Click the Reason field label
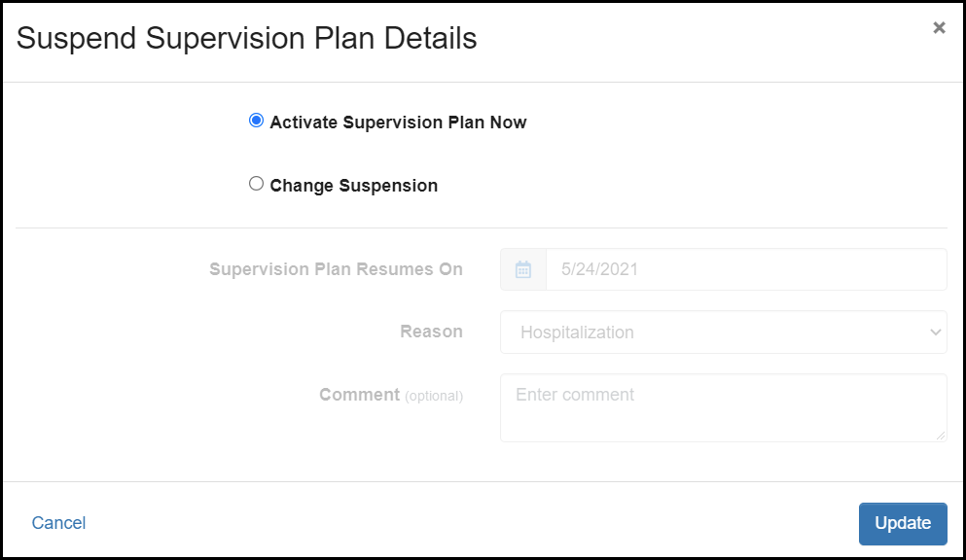This screenshot has height=560, width=966. [431, 332]
